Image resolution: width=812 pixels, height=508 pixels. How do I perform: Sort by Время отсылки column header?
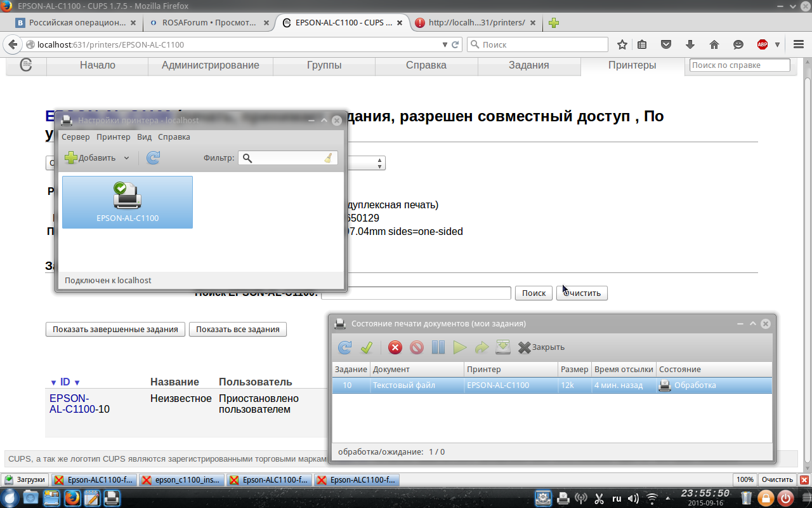(624, 369)
